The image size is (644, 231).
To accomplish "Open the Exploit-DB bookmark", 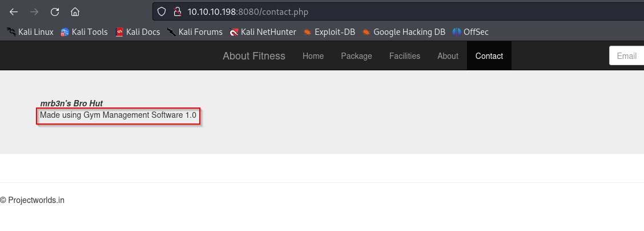I will [x=329, y=32].
